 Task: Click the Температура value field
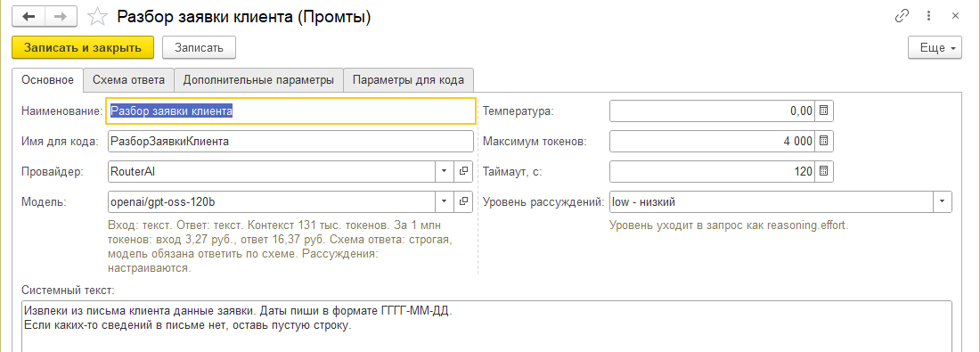pos(713,111)
